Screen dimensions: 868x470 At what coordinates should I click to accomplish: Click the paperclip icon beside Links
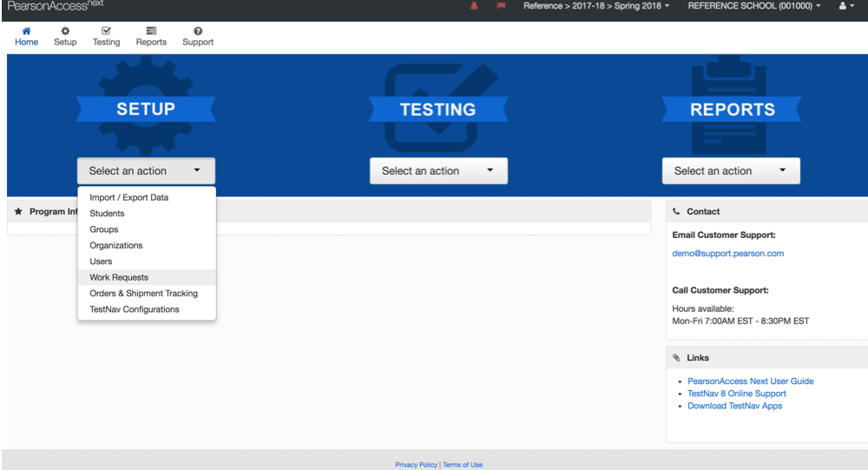676,357
